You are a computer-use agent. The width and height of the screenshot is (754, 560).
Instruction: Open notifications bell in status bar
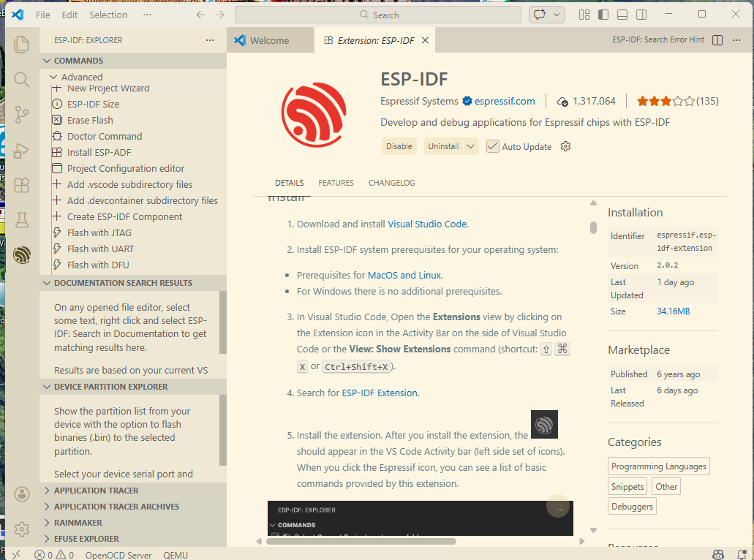742,555
